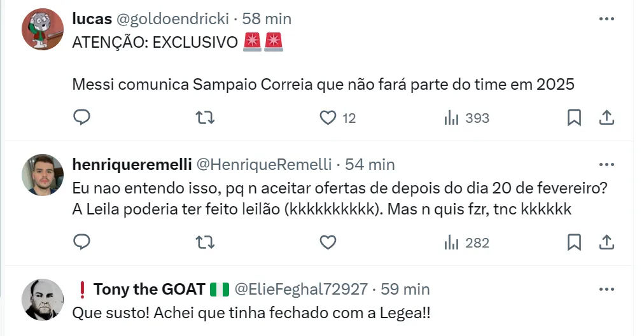Visit @HenriqueRemelli profile handle
The image size is (644, 336).
tap(263, 164)
